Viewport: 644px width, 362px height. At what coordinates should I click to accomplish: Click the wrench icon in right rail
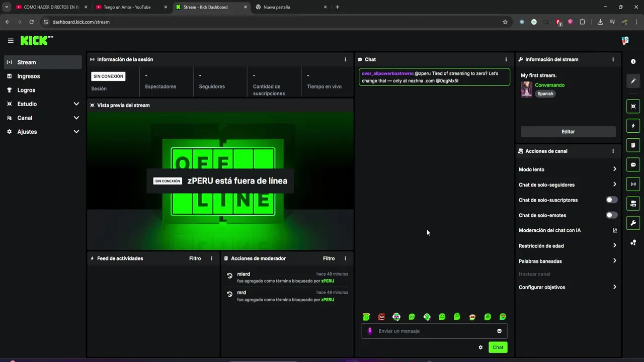(x=633, y=223)
